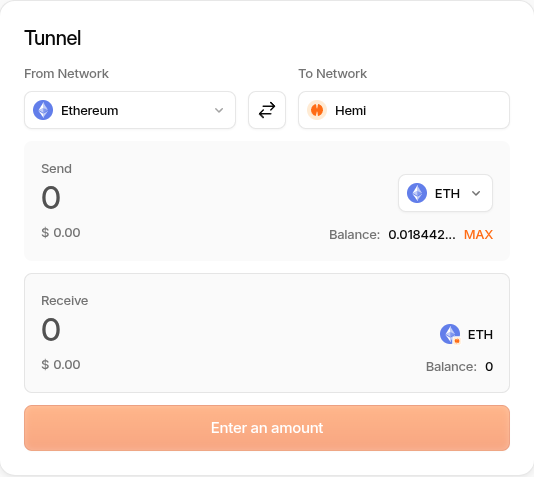Image resolution: width=534 pixels, height=477 pixels.
Task: Select the Hemi To Network field
Action: pos(404,110)
